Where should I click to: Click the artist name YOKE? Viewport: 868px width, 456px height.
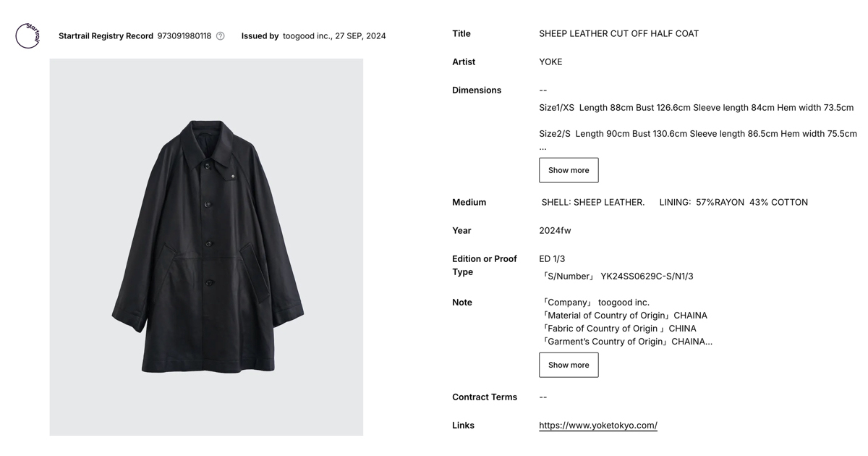pyautogui.click(x=550, y=62)
